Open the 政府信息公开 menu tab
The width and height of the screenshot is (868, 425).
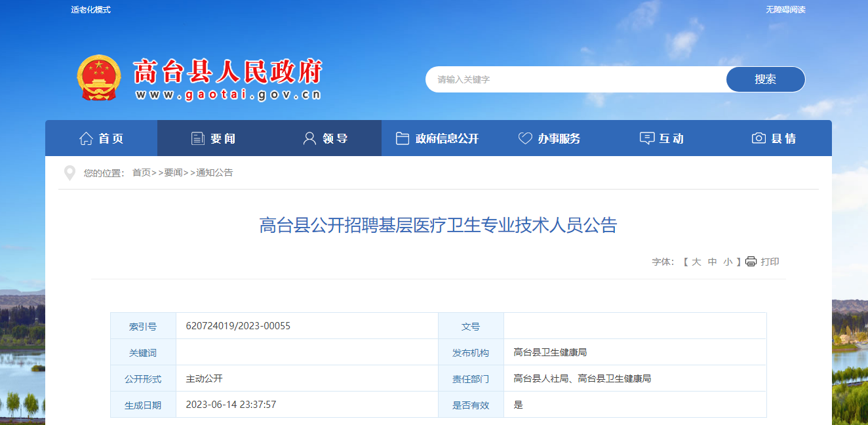click(447, 138)
